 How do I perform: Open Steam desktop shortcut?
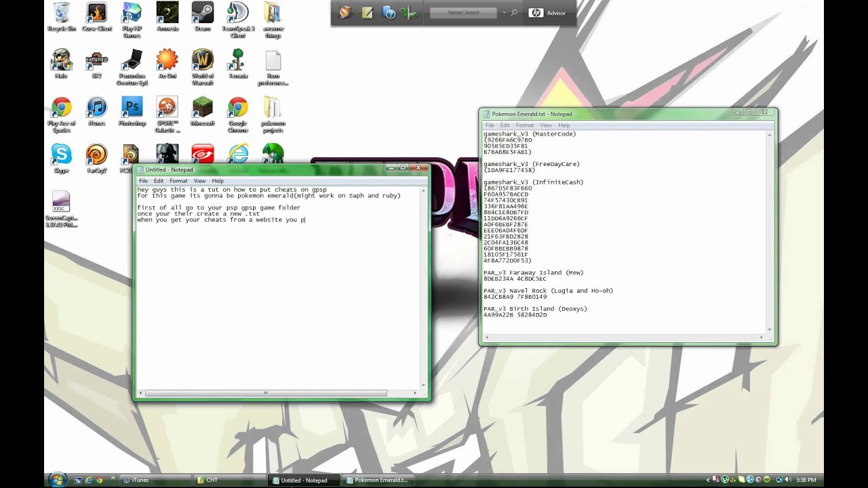tap(203, 17)
